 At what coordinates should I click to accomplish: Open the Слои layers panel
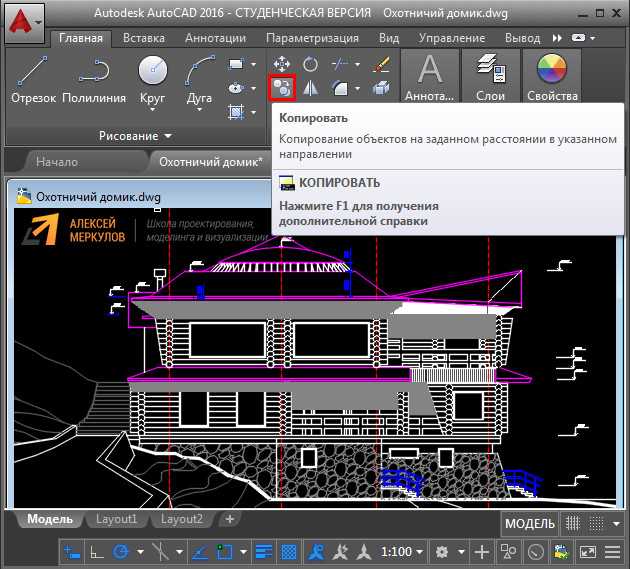(x=490, y=78)
